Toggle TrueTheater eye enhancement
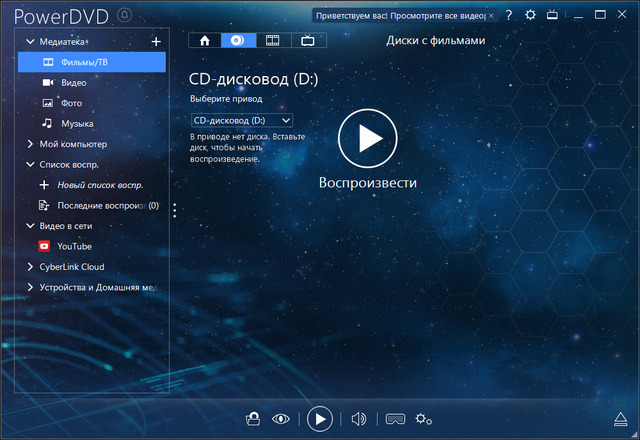Viewport: 640px width, 440px height. tap(281, 419)
